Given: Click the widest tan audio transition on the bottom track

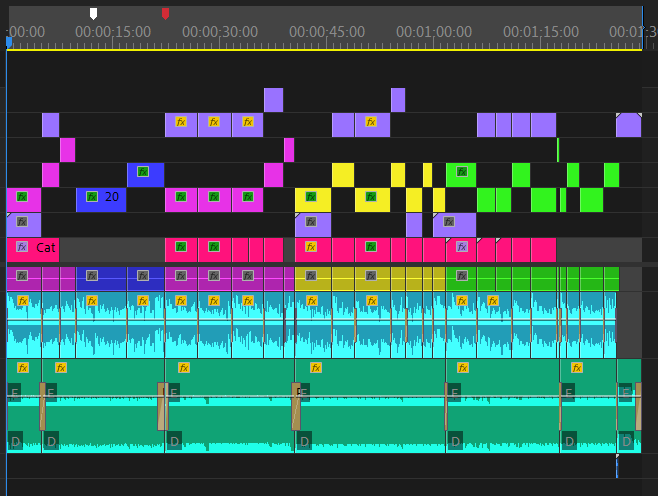Looking at the screenshot, I should click(x=163, y=406).
